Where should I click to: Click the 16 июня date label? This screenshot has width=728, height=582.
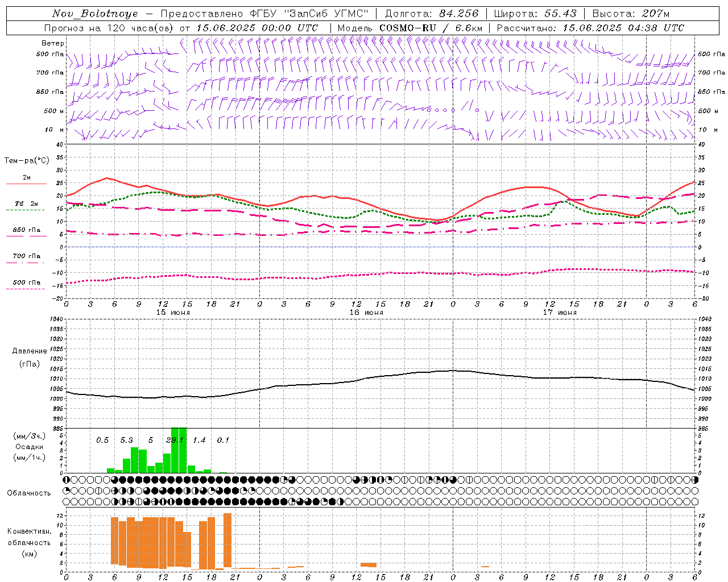[366, 312]
